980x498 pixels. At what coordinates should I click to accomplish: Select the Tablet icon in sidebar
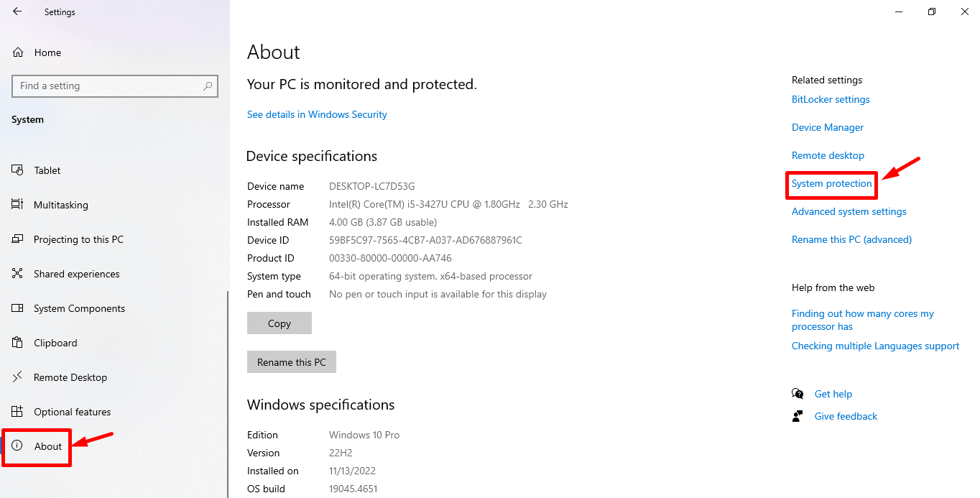coord(18,170)
